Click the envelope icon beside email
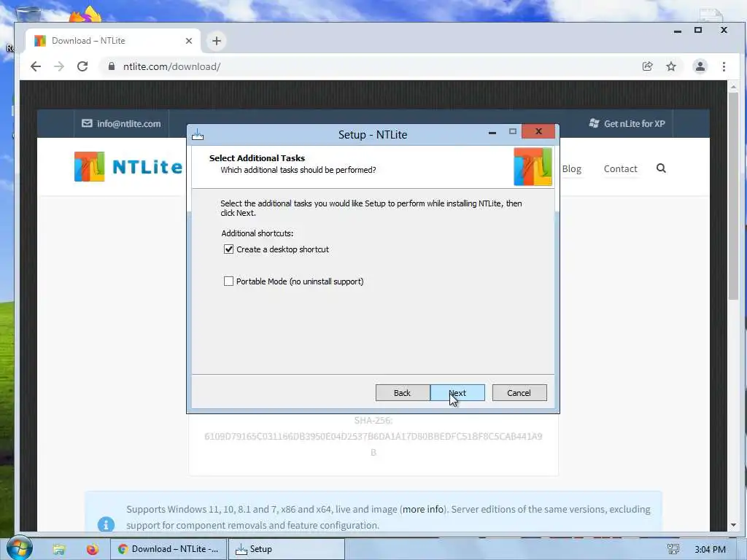The height and width of the screenshot is (560, 747). pos(87,123)
